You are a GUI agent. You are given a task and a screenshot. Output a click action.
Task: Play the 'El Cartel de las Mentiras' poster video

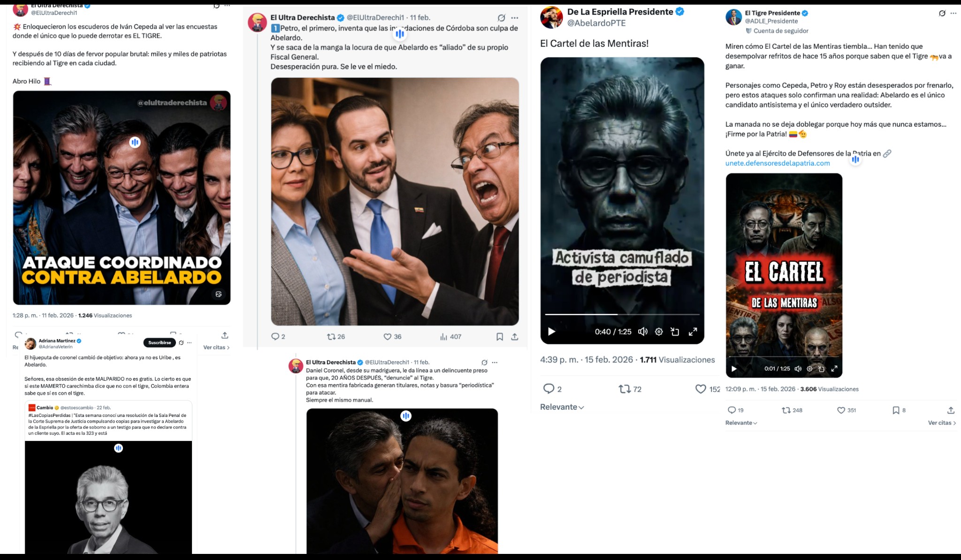pos(734,369)
